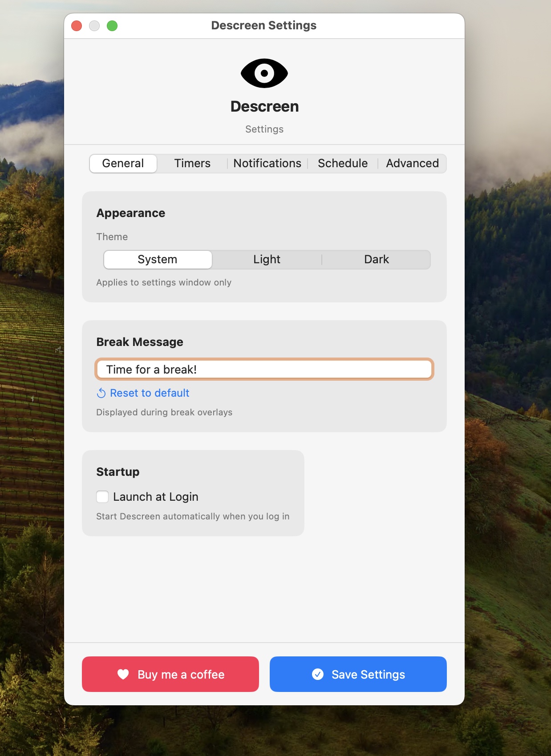Close the Descreen Settings window
Viewport: 551px width, 756px height.
(77, 26)
